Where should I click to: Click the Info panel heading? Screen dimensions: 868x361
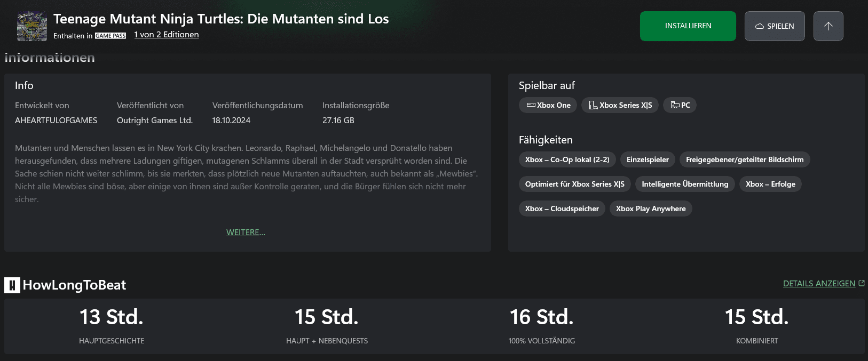coord(24,85)
